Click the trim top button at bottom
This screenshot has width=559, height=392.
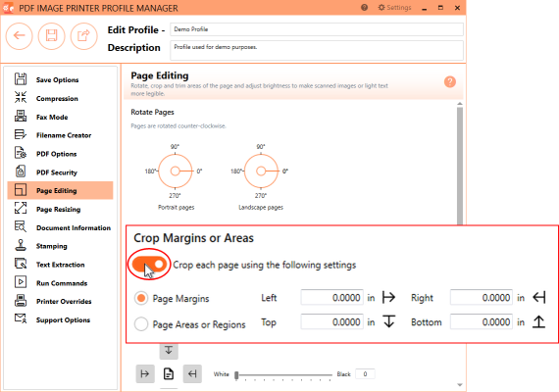click(169, 351)
